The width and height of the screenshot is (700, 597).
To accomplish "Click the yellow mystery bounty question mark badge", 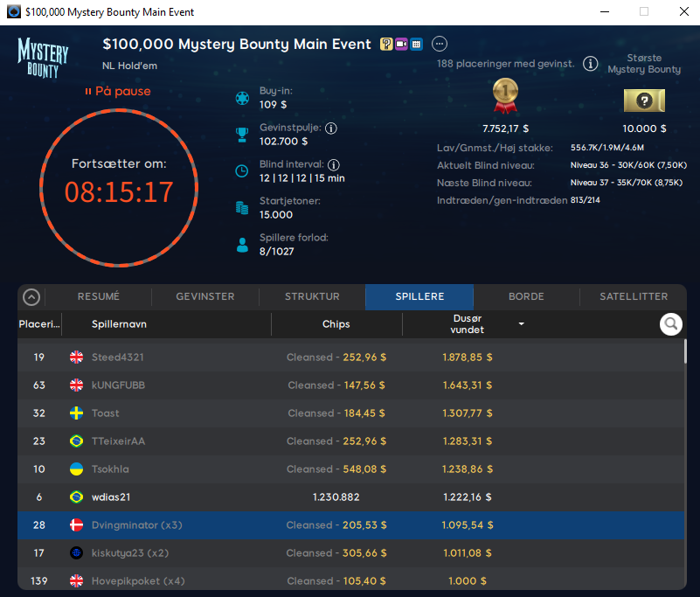I will click(386, 44).
